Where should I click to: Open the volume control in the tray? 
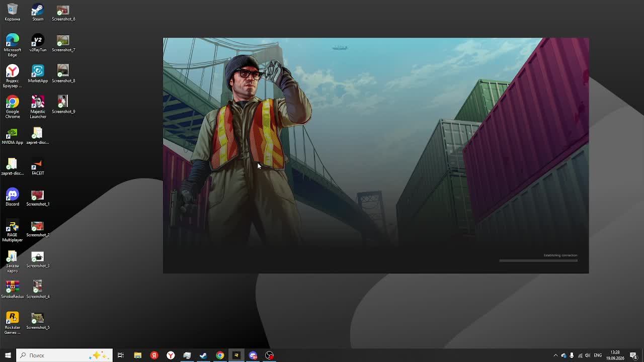587,355
